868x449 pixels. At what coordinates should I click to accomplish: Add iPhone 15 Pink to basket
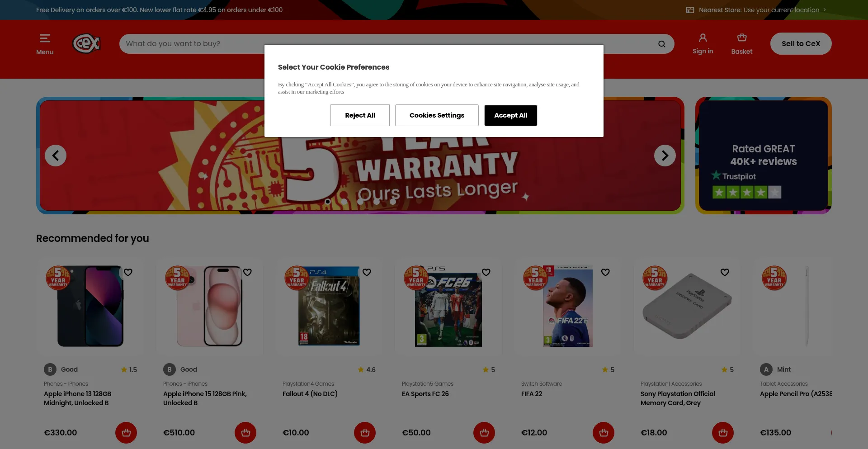(x=245, y=433)
